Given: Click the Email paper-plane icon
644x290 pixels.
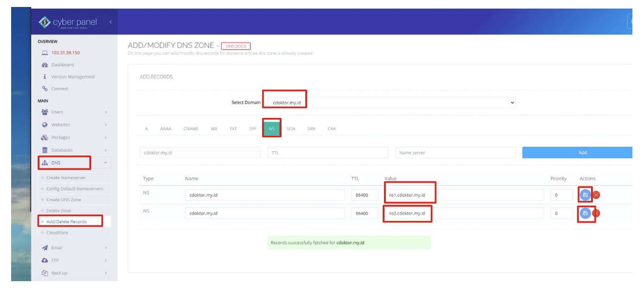Looking at the screenshot, I should click(44, 248).
